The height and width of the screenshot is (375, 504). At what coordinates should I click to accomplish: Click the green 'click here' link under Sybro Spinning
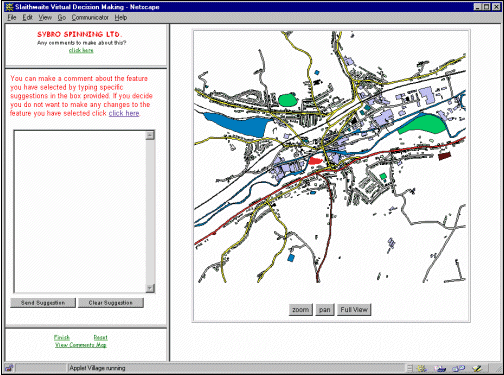81,50
